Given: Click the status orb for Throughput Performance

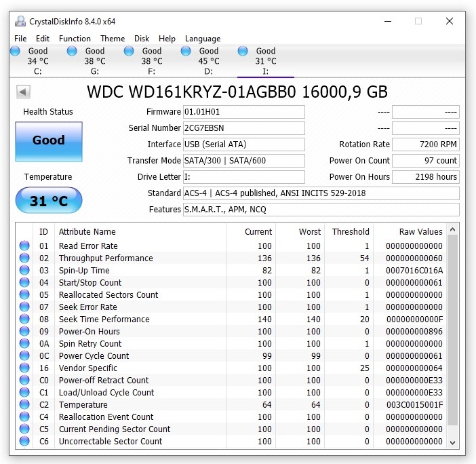Looking at the screenshot, I should click(24, 258).
